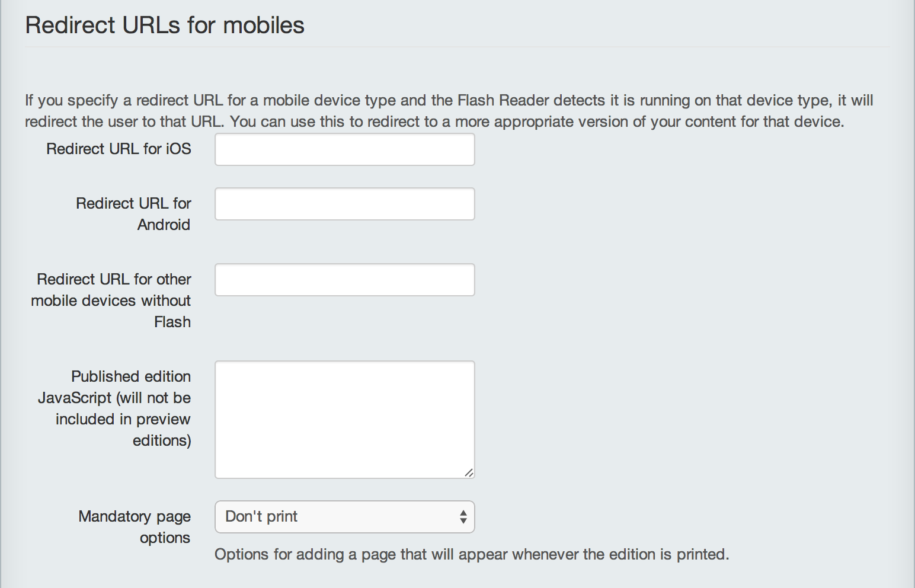Click the "Redirect URL for Android" label

tap(133, 214)
